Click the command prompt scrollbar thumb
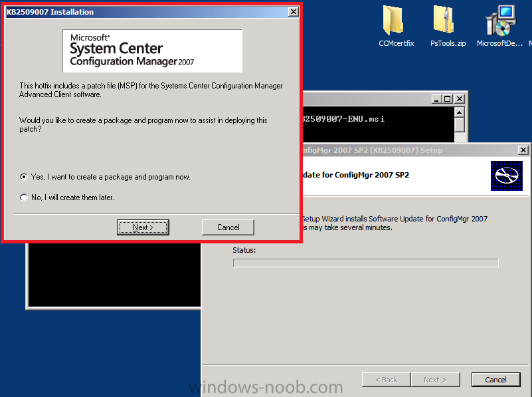Screen dimensions: 532x397 pos(460,124)
